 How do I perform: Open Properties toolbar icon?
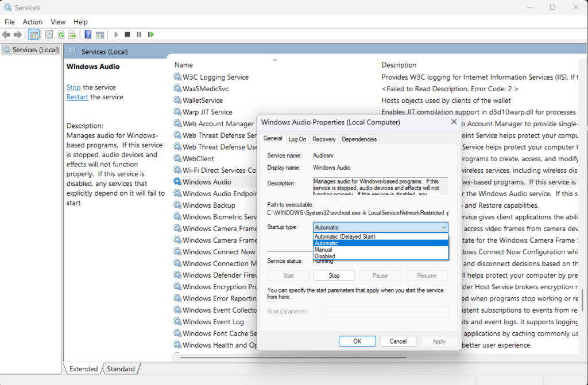49,34
